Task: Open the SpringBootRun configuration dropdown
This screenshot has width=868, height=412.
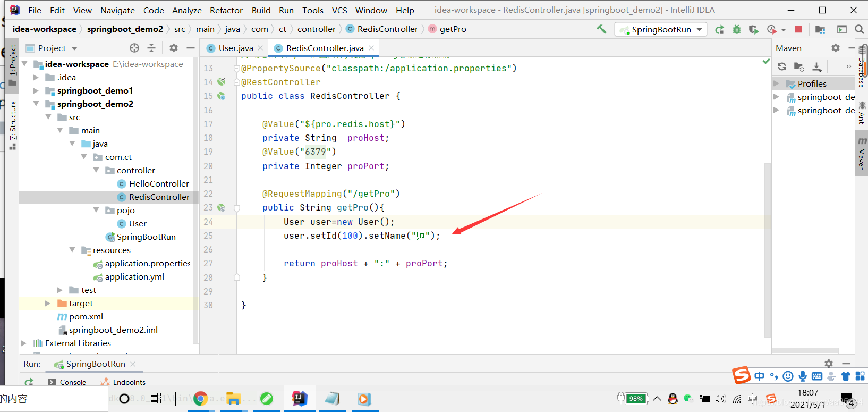Action: [661, 29]
